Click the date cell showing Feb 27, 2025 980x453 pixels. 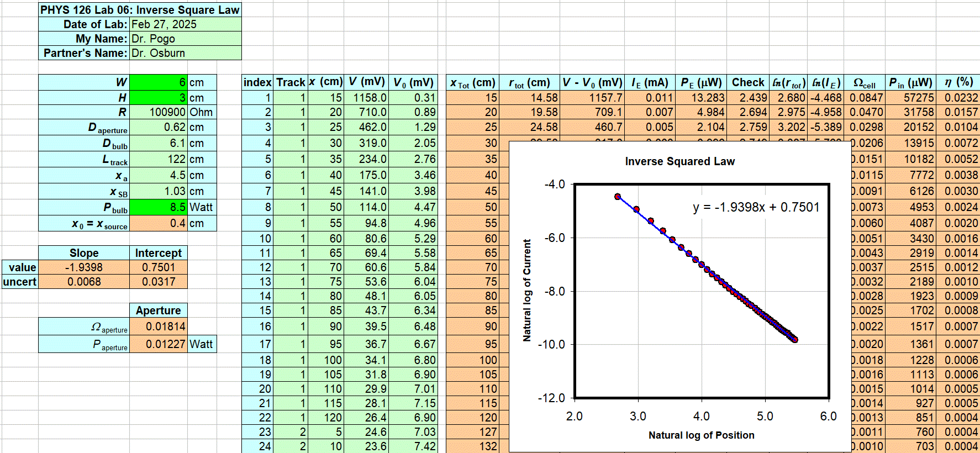click(x=185, y=24)
